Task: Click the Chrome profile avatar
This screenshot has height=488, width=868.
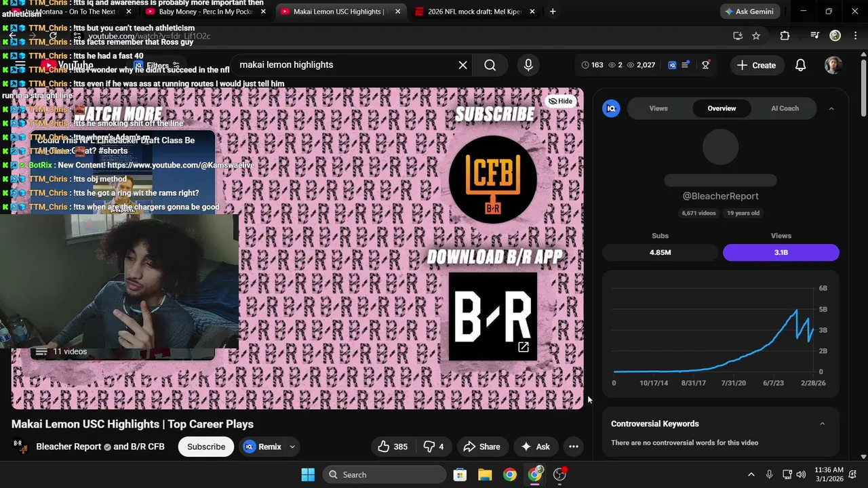Action: (x=835, y=36)
